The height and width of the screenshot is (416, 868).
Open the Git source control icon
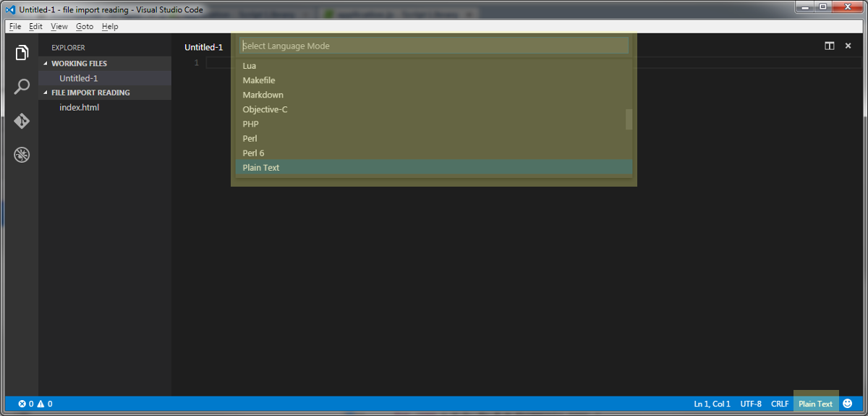click(22, 121)
